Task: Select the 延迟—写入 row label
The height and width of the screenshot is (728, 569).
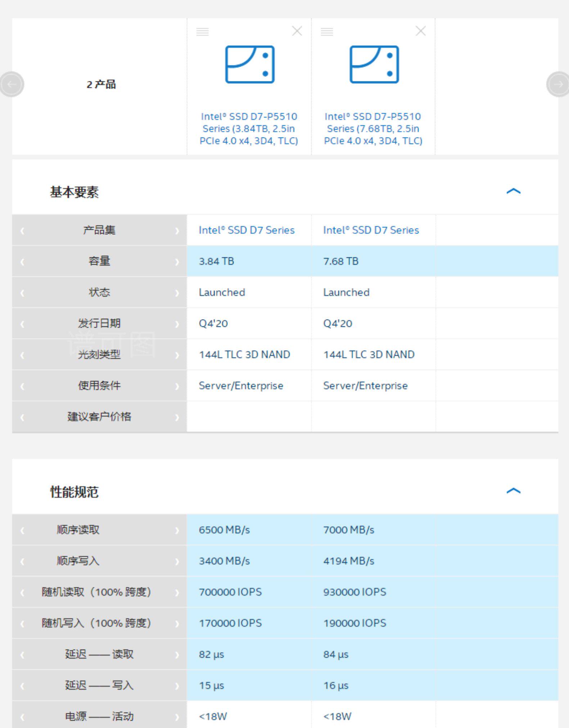Action: [99, 685]
